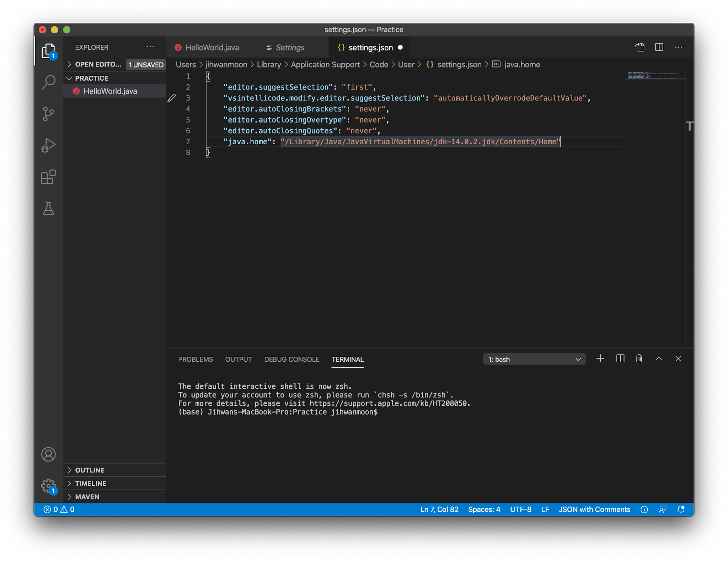Viewport: 728px width, 561px height.
Task: Open the Search view
Action: tap(49, 82)
